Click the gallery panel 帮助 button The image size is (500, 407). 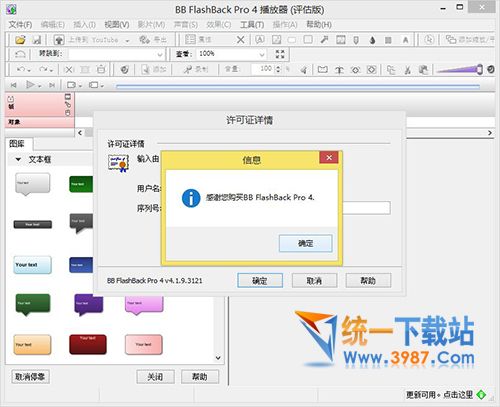pyautogui.click(x=200, y=377)
